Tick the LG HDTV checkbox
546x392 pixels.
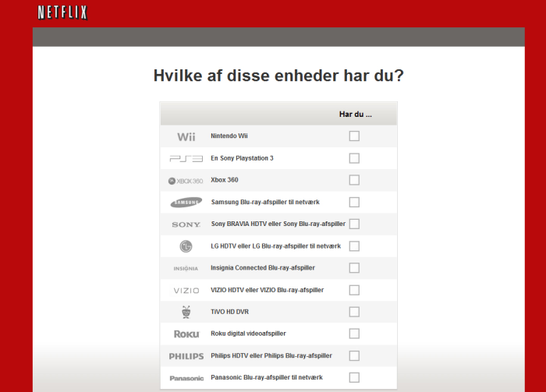[x=354, y=246]
